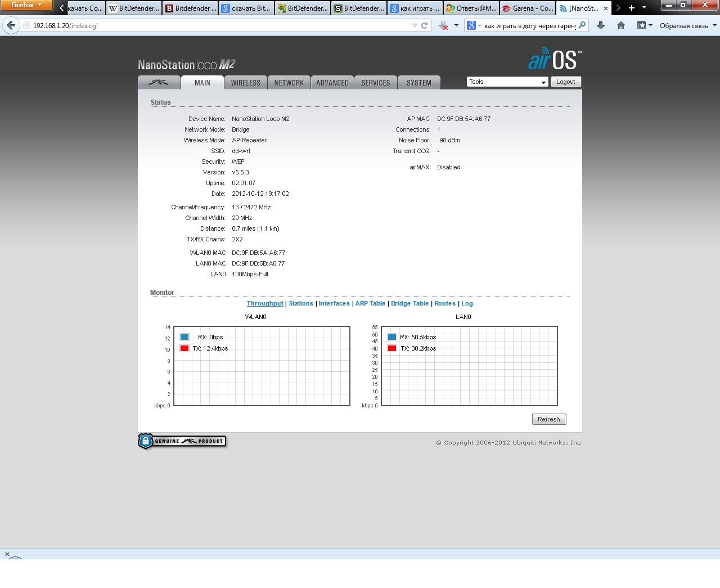Viewport: 720px width, 588px height.
Task: Open the Tools dropdown
Action: tap(507, 82)
